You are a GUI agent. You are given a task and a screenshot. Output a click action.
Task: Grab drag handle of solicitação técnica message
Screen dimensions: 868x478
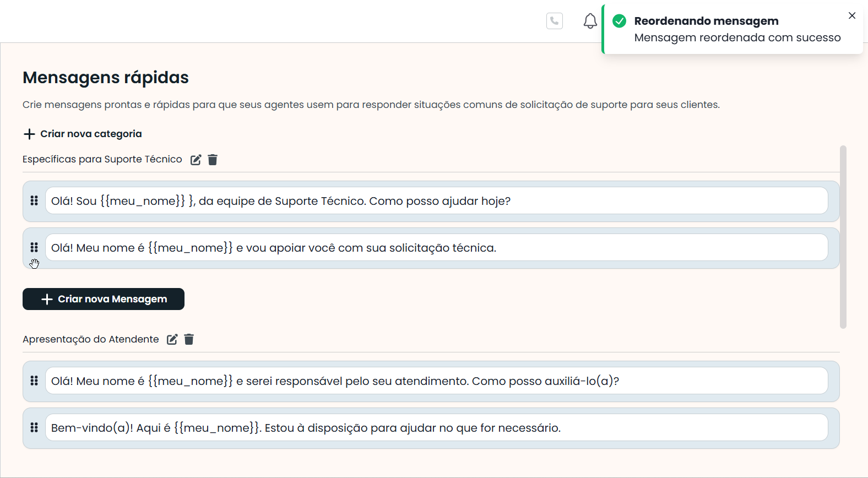point(34,248)
